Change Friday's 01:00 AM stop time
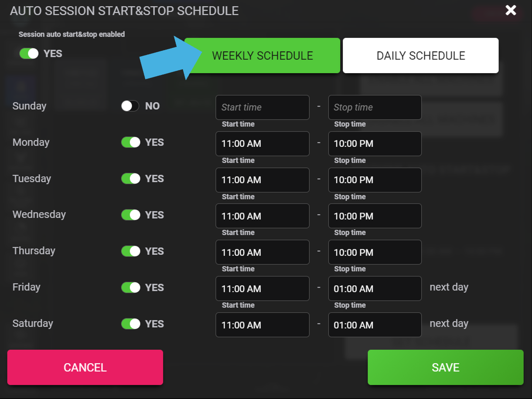Image resolution: width=532 pixels, height=399 pixels. (x=375, y=289)
